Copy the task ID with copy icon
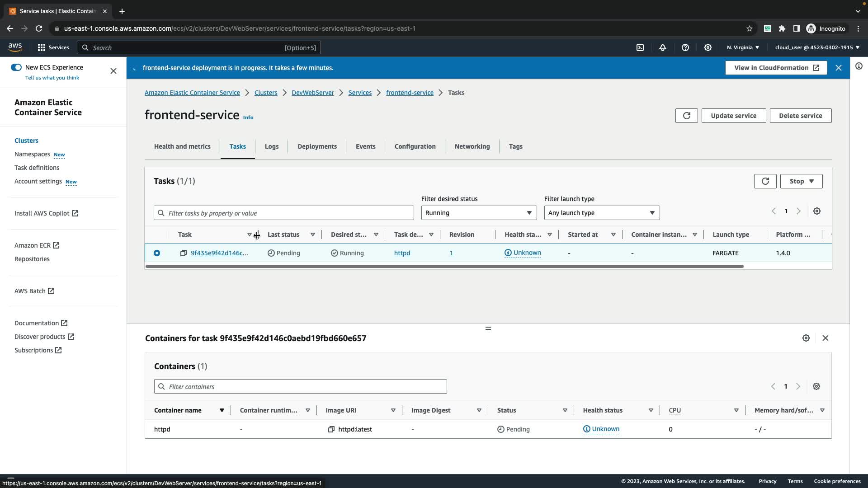This screenshot has height=488, width=868. (x=183, y=253)
